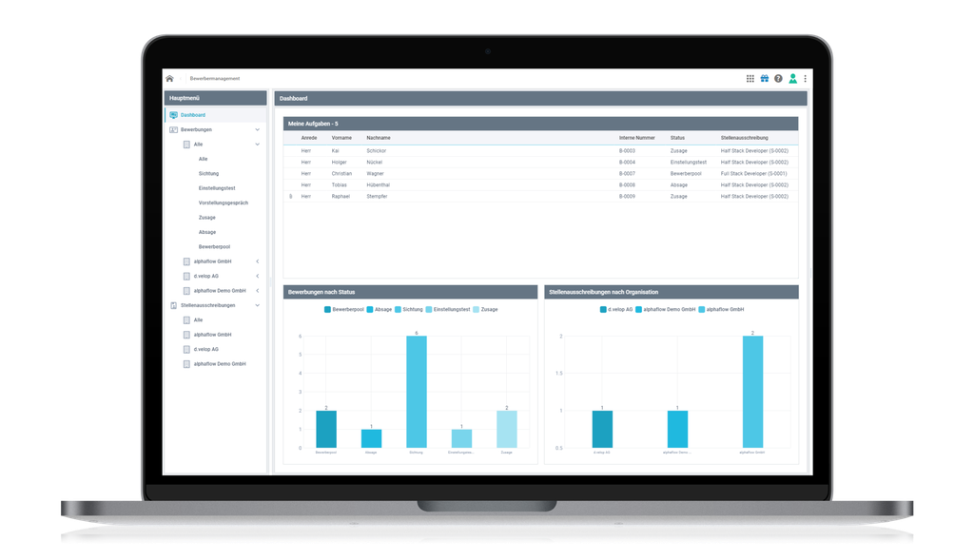Click d.velop AG legend color swatch
The image size is (974, 560).
(603, 309)
